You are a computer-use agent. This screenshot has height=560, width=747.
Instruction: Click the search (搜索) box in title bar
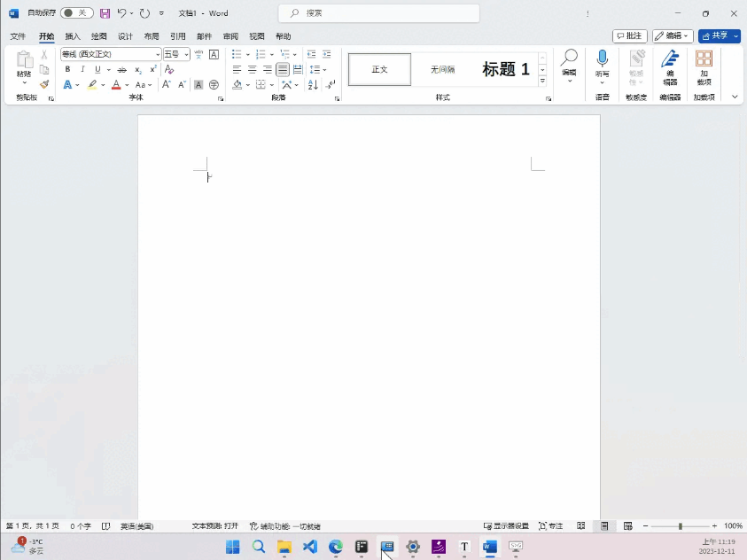(x=379, y=13)
